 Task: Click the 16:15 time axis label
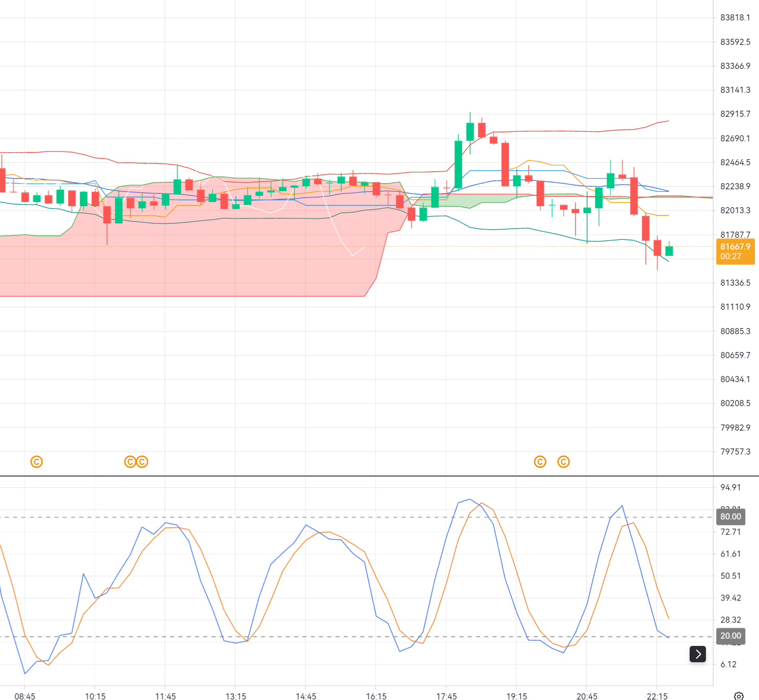(376, 696)
